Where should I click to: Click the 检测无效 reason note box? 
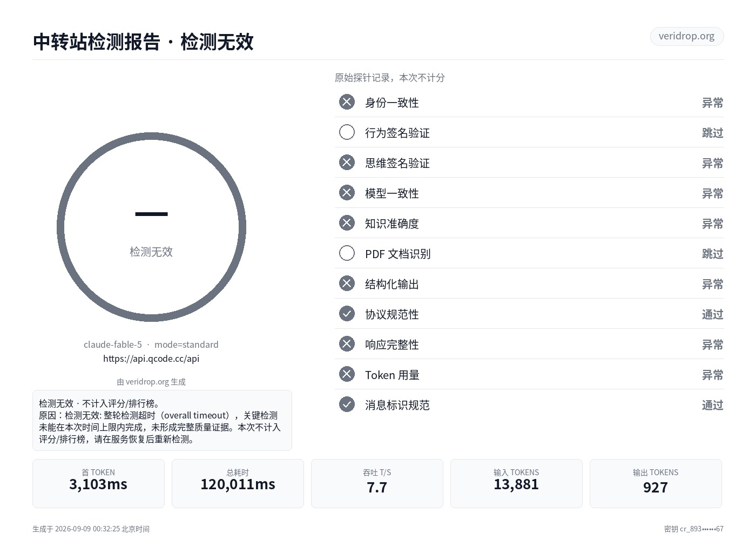coord(162,420)
